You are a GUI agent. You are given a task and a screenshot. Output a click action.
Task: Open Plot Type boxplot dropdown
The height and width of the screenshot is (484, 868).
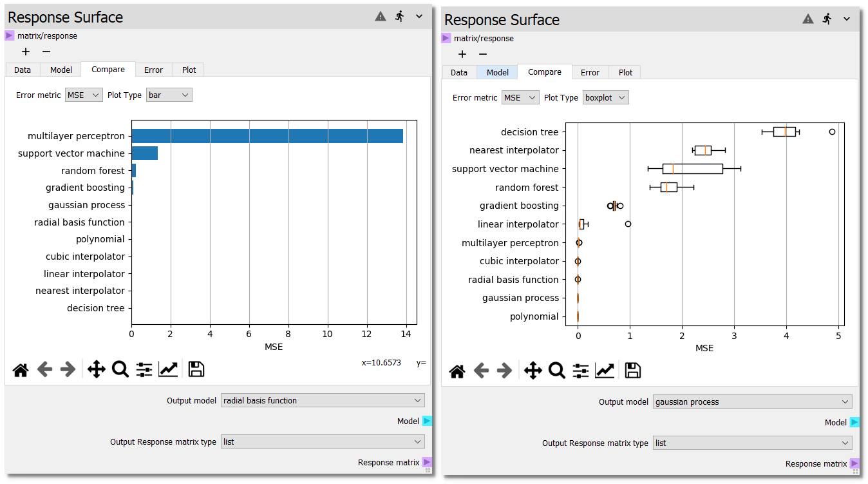pos(605,98)
